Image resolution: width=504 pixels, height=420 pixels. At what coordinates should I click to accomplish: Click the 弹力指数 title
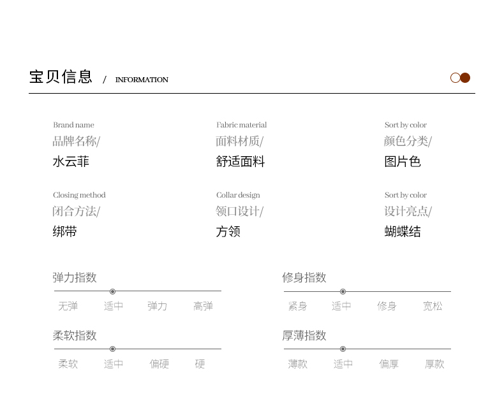(x=75, y=277)
